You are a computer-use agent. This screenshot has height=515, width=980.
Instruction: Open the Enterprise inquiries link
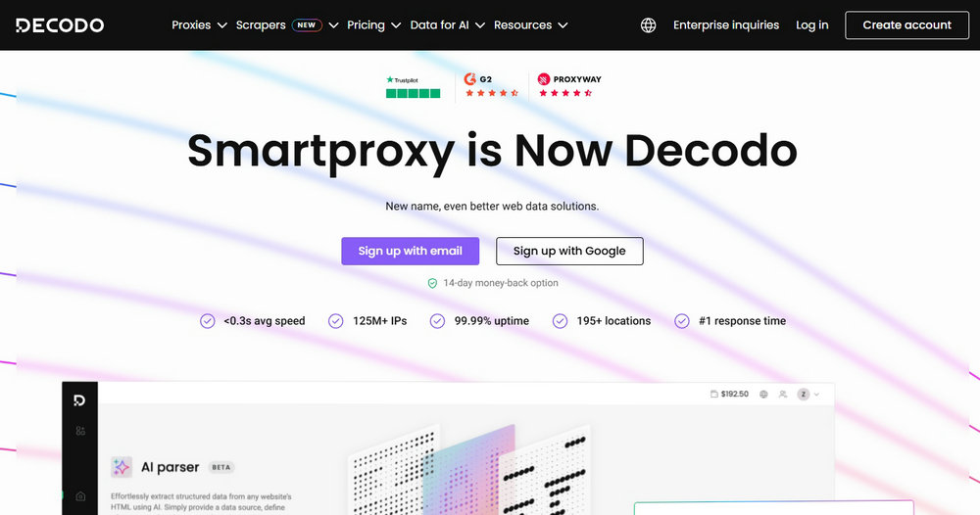726,25
